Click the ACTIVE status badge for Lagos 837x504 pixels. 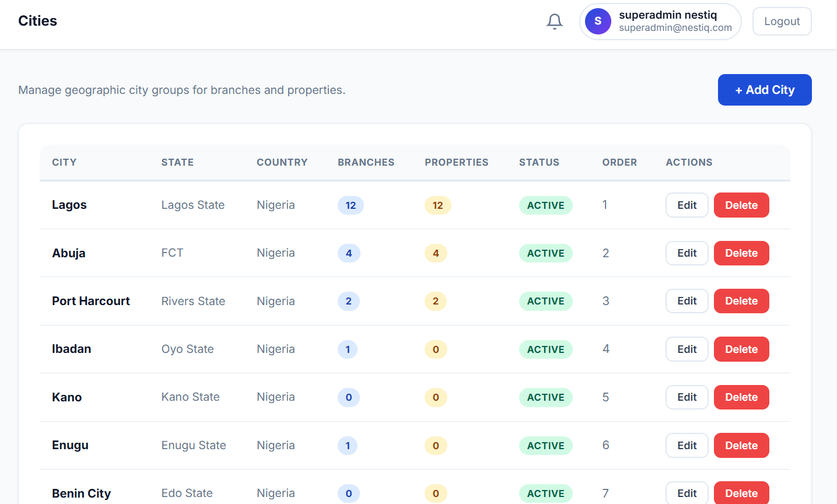546,205
